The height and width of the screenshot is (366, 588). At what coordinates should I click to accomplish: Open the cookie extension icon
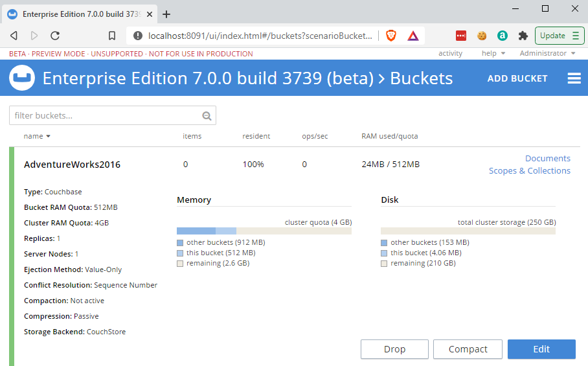click(482, 36)
